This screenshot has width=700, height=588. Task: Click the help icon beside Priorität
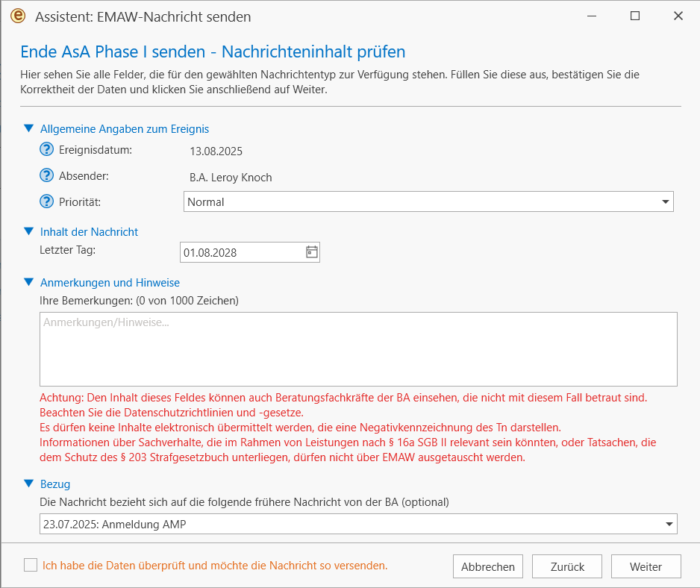46,201
